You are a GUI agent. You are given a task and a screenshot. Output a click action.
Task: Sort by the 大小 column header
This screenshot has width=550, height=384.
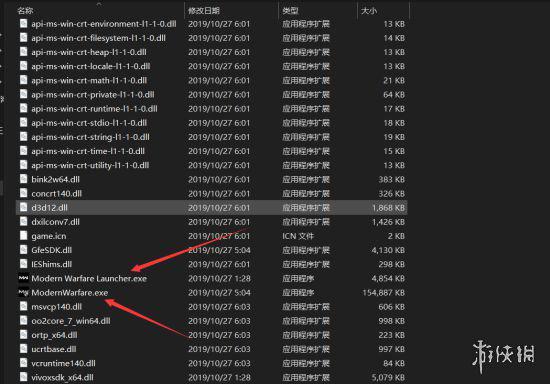click(x=369, y=11)
